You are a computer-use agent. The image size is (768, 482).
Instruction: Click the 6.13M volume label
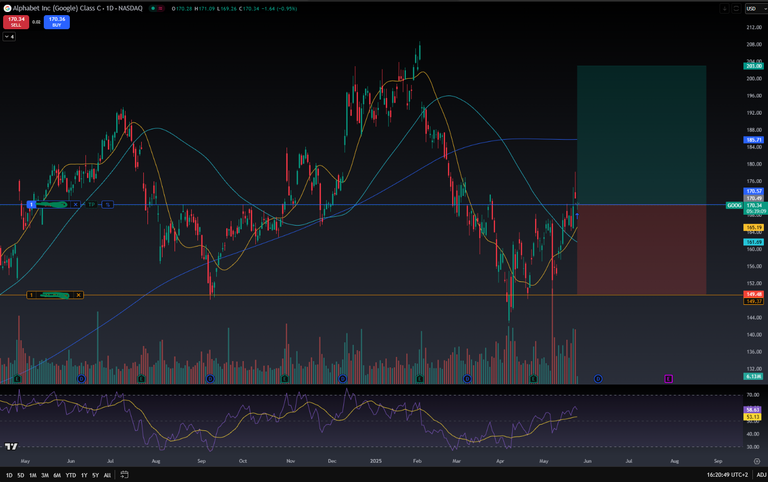pyautogui.click(x=754, y=376)
